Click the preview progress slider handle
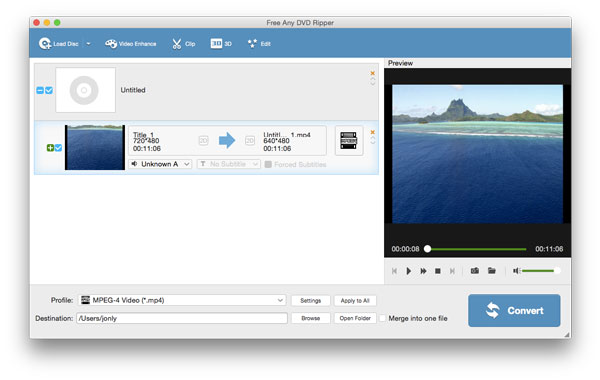The width and height of the screenshot is (600, 380). [428, 249]
